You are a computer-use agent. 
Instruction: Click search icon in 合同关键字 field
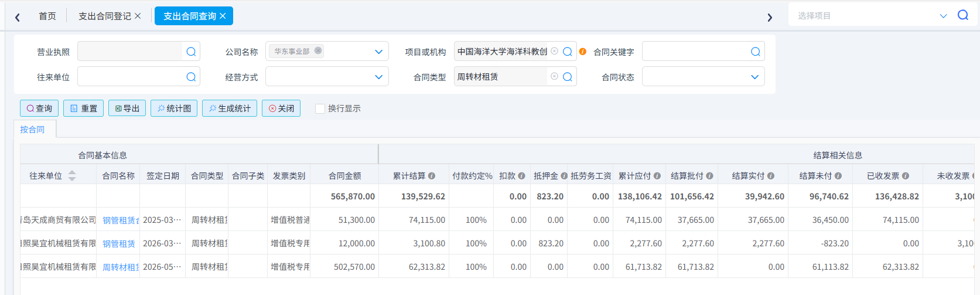point(756,52)
